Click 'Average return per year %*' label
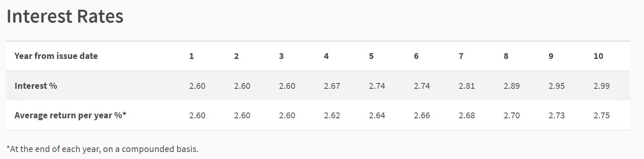Screen dimensions: 644x159 tap(71, 116)
